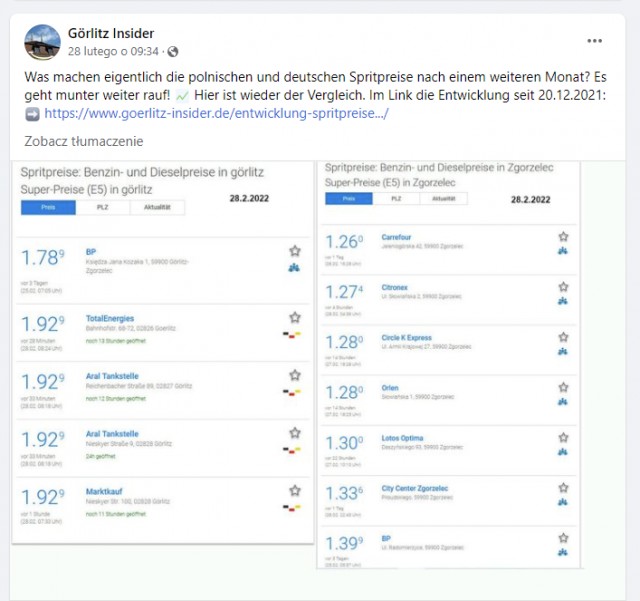
Task: Click the City Center price 1.33
Action: [344, 493]
